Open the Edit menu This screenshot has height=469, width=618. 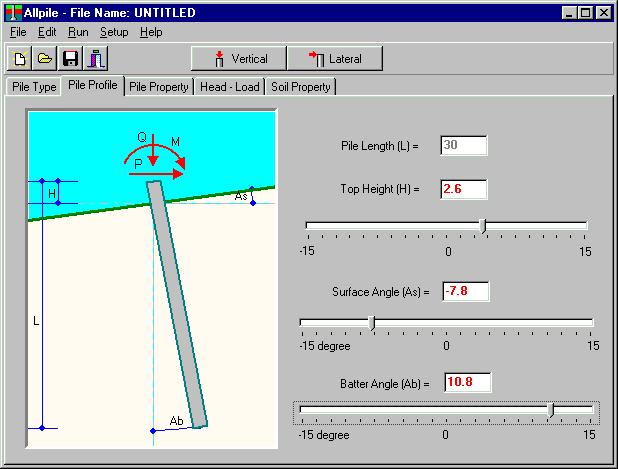point(47,32)
